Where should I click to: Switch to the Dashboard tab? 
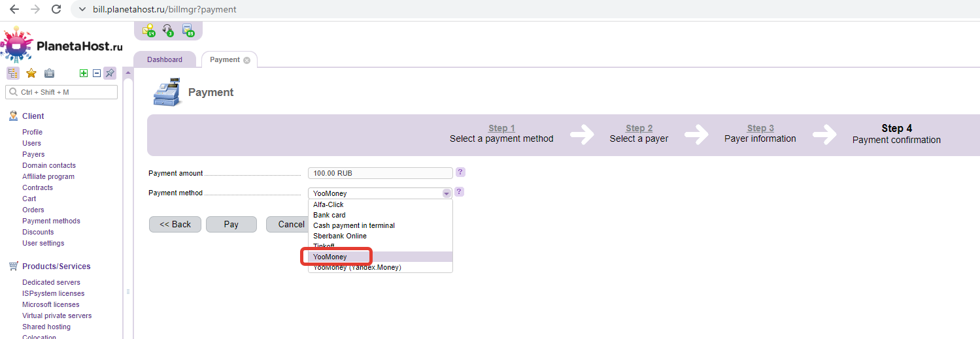point(165,59)
